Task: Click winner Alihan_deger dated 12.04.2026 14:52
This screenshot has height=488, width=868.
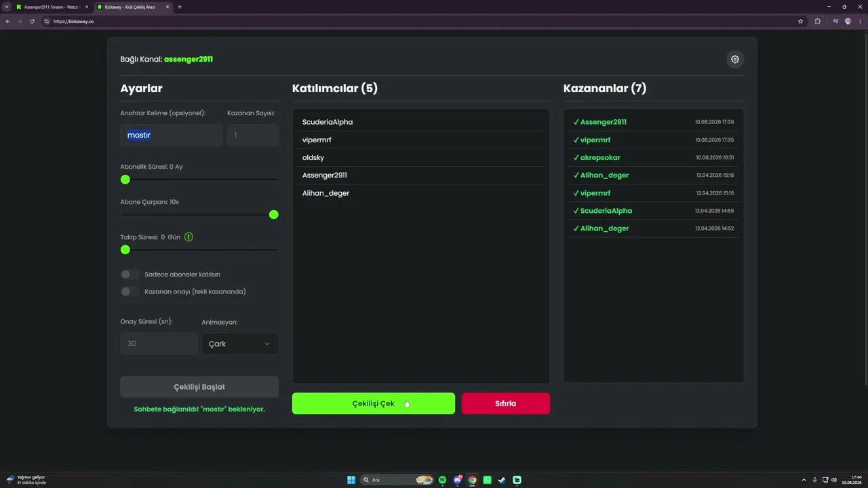Action: pos(654,228)
